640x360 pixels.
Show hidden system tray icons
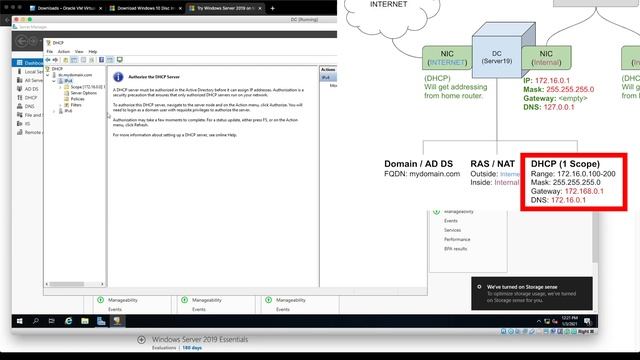click(x=539, y=322)
